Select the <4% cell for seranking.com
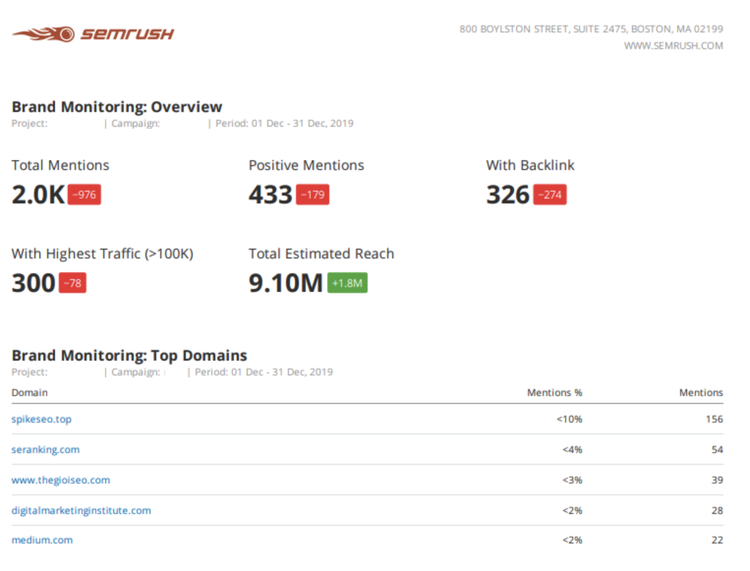 [x=572, y=450]
